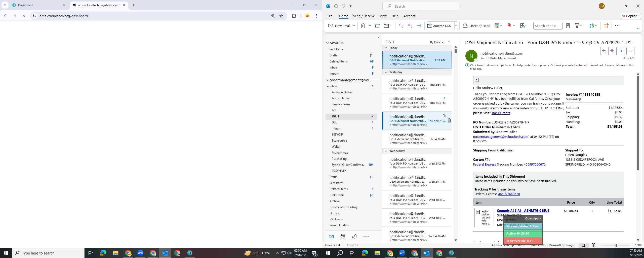
Task: Archive the message using the ribbon Archive icon
Action: click(377, 26)
